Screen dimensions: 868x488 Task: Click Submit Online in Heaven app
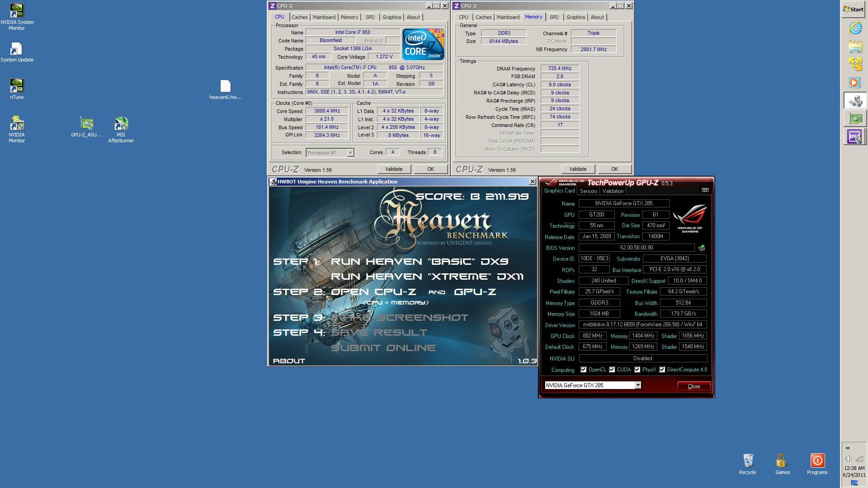click(383, 348)
